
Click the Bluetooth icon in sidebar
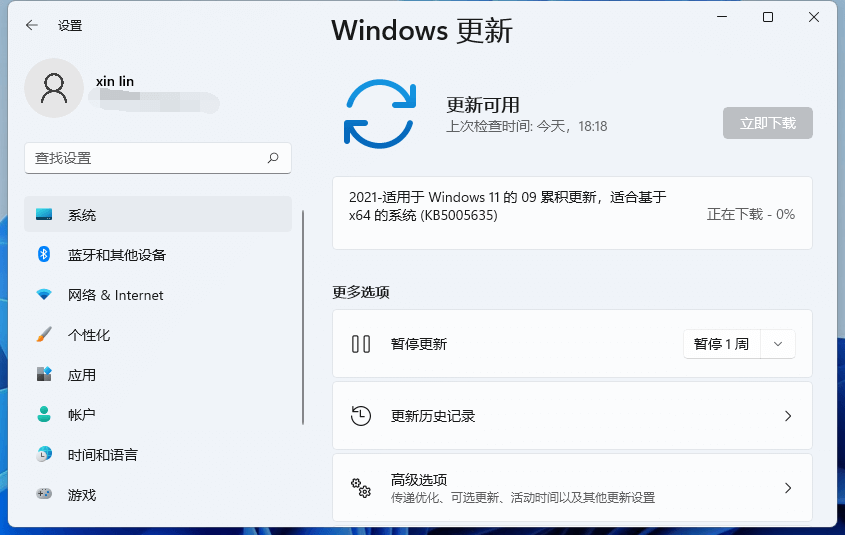pyautogui.click(x=44, y=254)
